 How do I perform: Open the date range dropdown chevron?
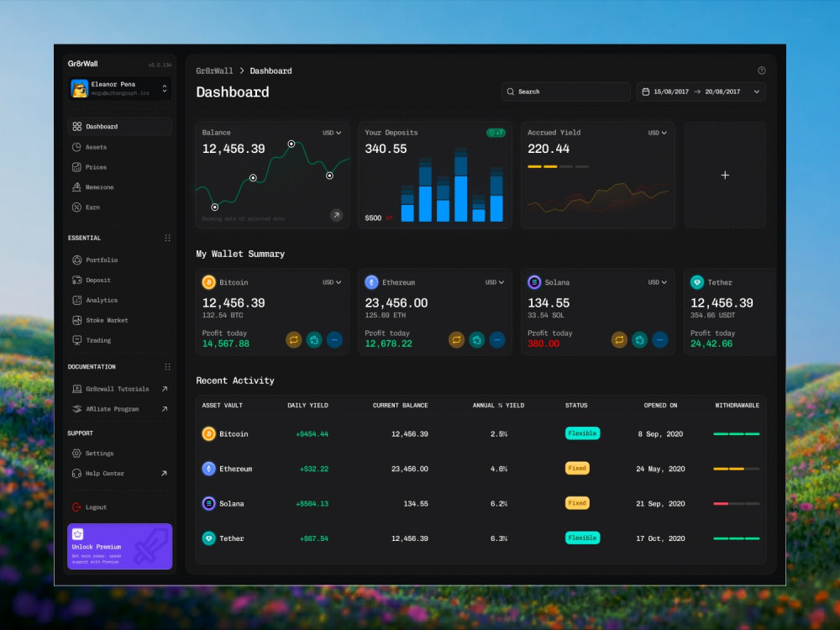point(757,92)
